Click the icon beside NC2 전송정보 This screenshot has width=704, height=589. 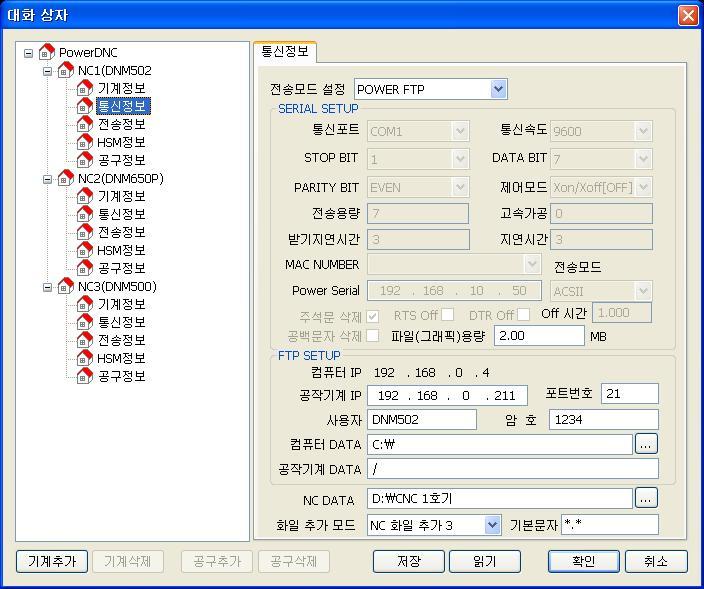coord(84,232)
